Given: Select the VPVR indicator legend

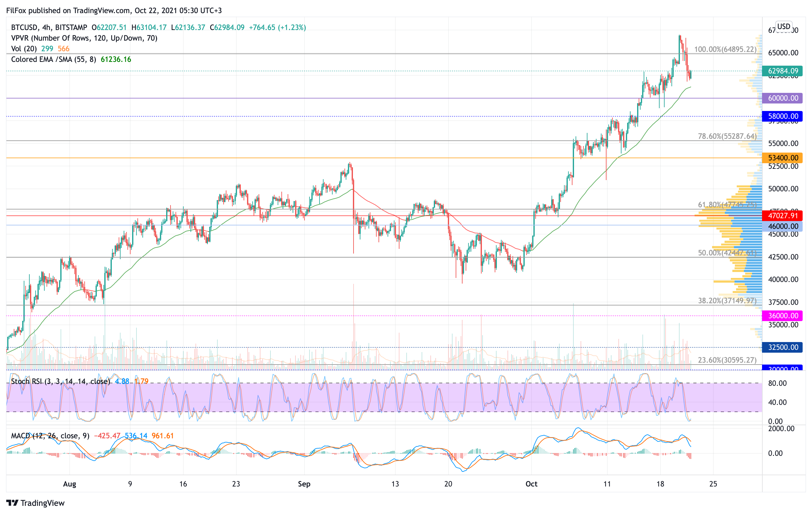Looking at the screenshot, I should point(84,38).
